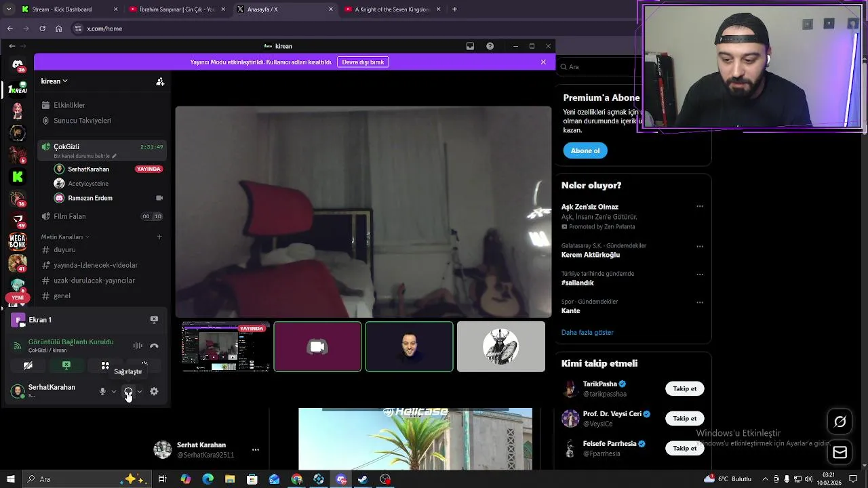868x488 pixels.
Task: Dismiss the purple streamer mode banner
Action: tap(543, 62)
